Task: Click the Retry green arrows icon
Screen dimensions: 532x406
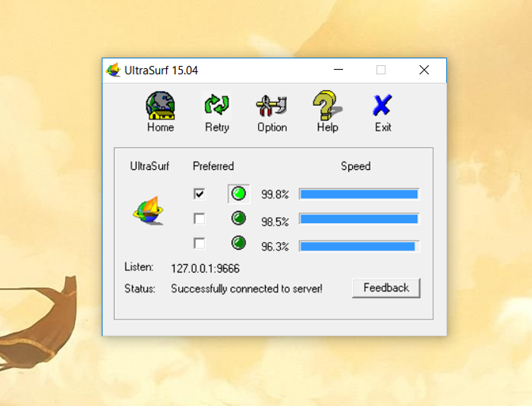Action: (217, 105)
